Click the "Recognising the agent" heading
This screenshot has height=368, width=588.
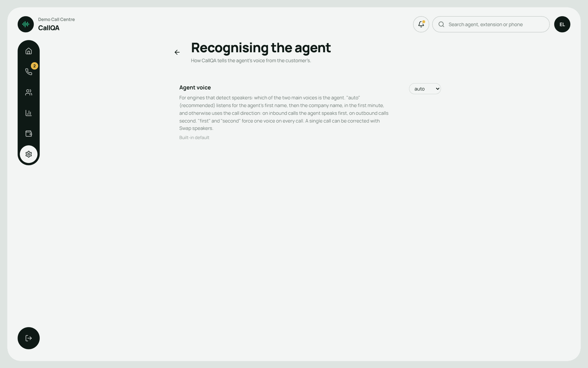click(261, 48)
